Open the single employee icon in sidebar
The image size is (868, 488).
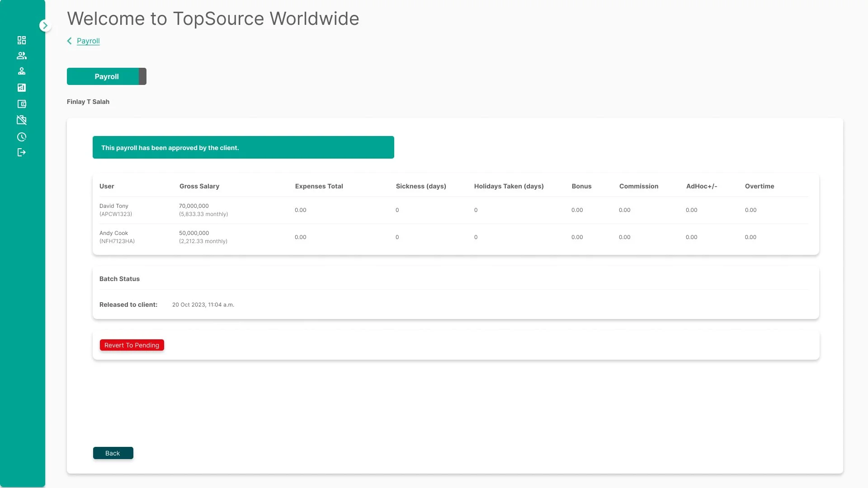[22, 71]
